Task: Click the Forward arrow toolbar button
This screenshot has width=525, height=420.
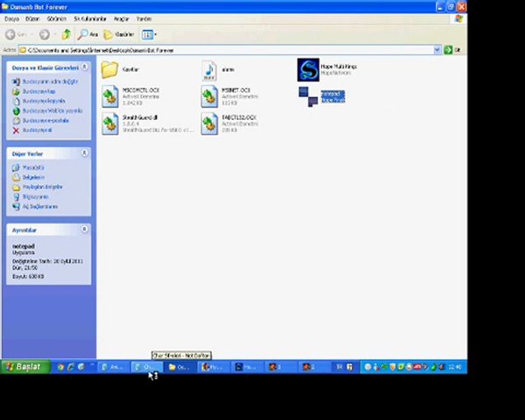Action: [44, 35]
